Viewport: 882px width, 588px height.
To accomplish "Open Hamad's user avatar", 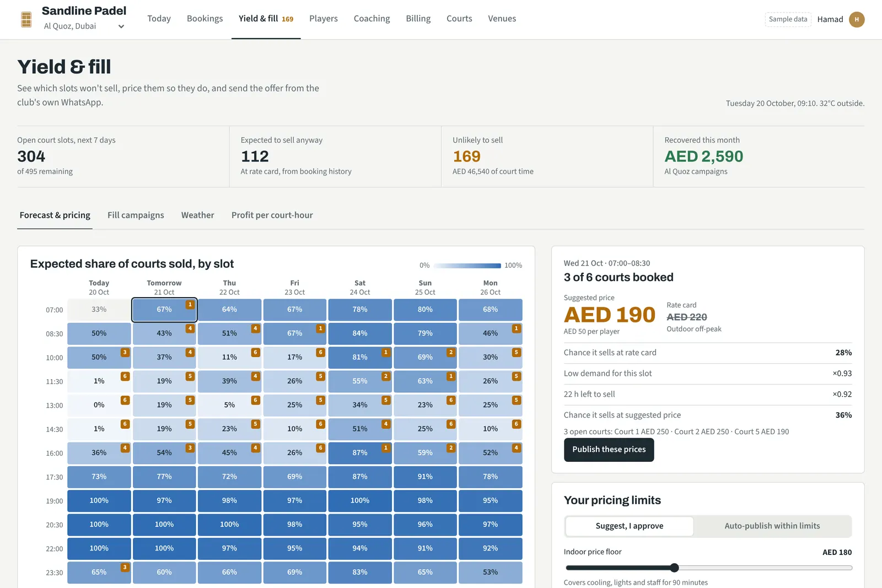I will click(857, 19).
